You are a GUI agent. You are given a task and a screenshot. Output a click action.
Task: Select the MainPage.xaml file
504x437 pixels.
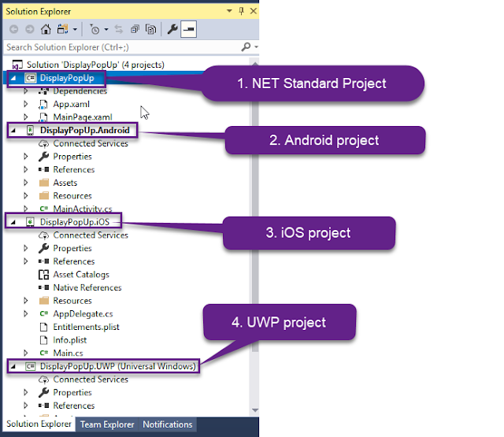[83, 117]
